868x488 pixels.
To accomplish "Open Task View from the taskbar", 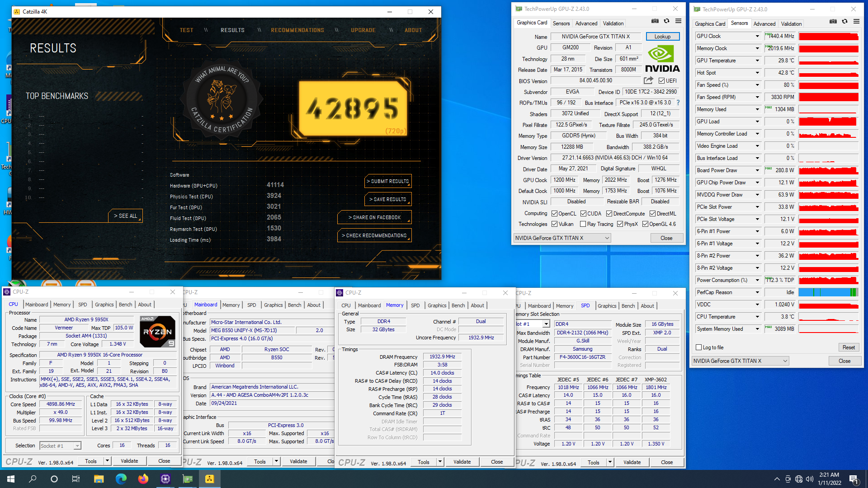I will coord(76,479).
